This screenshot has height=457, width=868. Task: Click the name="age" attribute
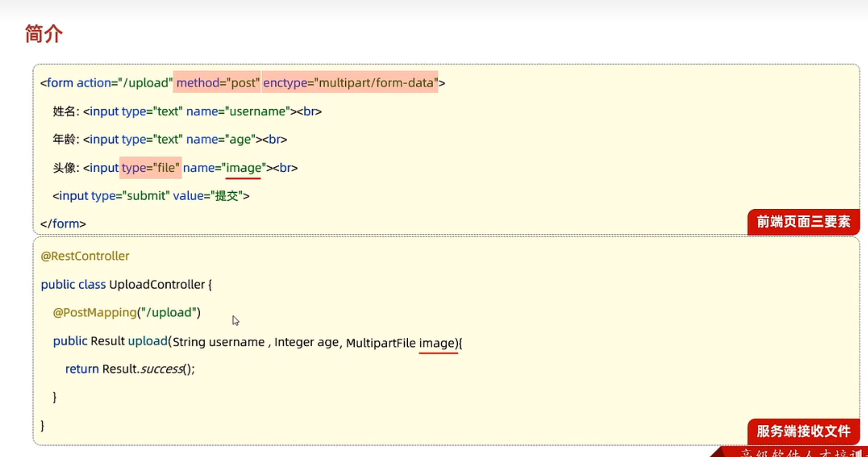pos(220,139)
